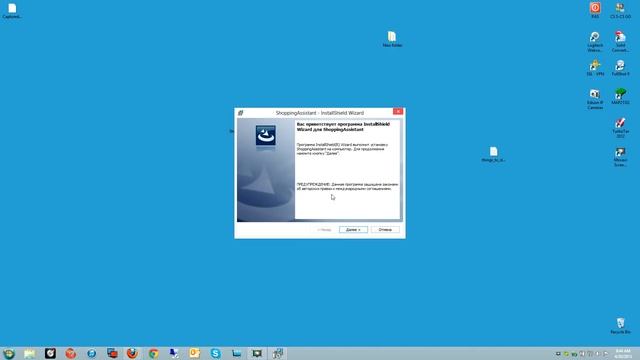The image size is (640, 360).
Task: Open the black clock app on the taskbar
Action: pos(50,353)
